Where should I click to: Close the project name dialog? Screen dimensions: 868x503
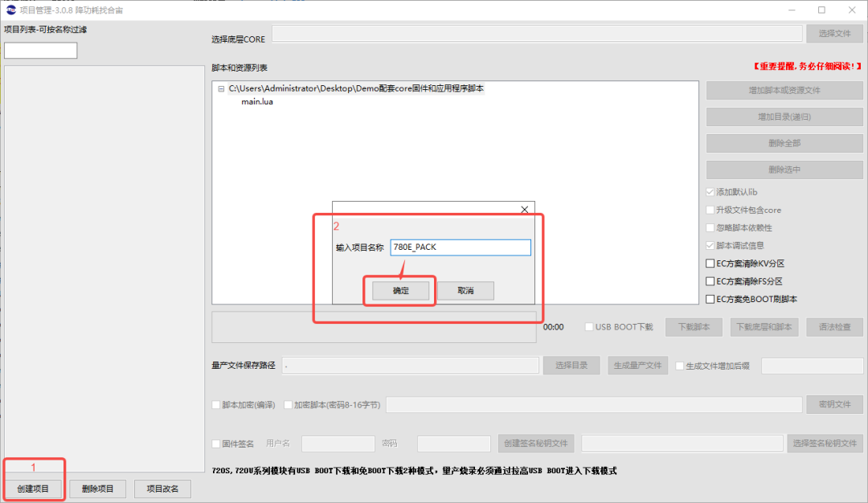524,209
